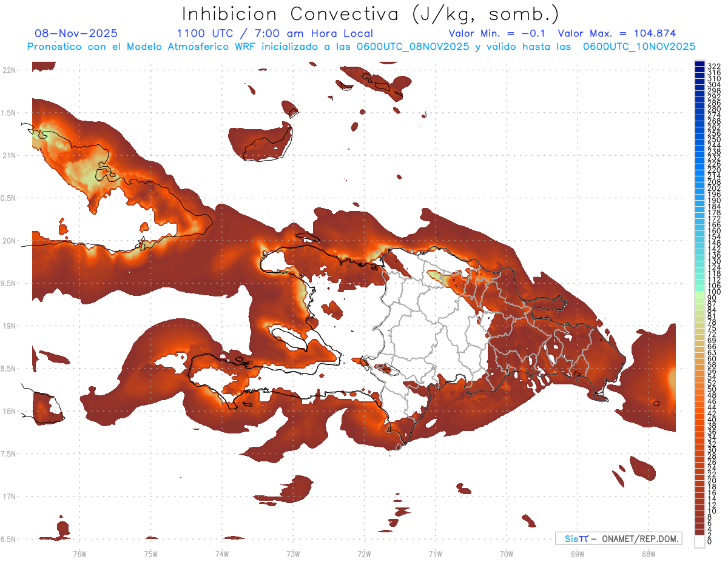Screen dimensions: 728x562
Task: Click the "18N" latitude label
Action: [9, 411]
